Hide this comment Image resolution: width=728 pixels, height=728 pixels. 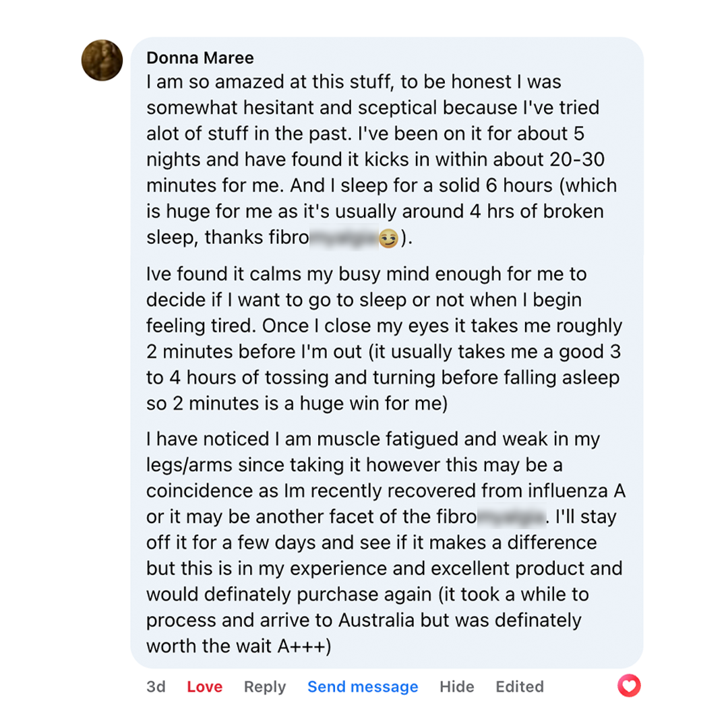click(x=457, y=687)
